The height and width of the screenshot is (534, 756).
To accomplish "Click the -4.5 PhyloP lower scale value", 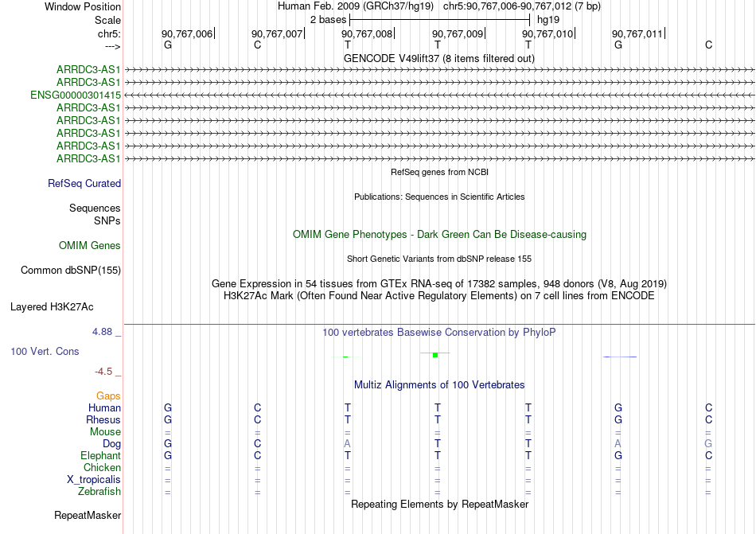I will pyautogui.click(x=103, y=372).
